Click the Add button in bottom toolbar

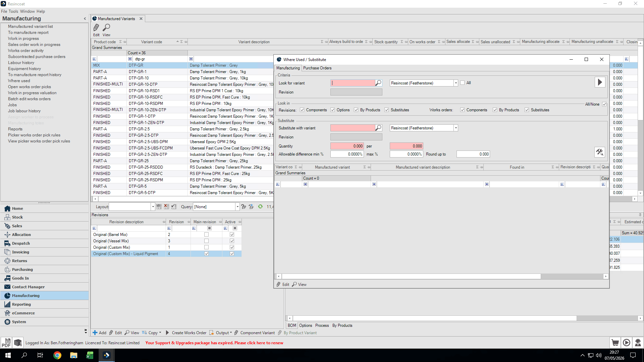pyautogui.click(x=100, y=333)
